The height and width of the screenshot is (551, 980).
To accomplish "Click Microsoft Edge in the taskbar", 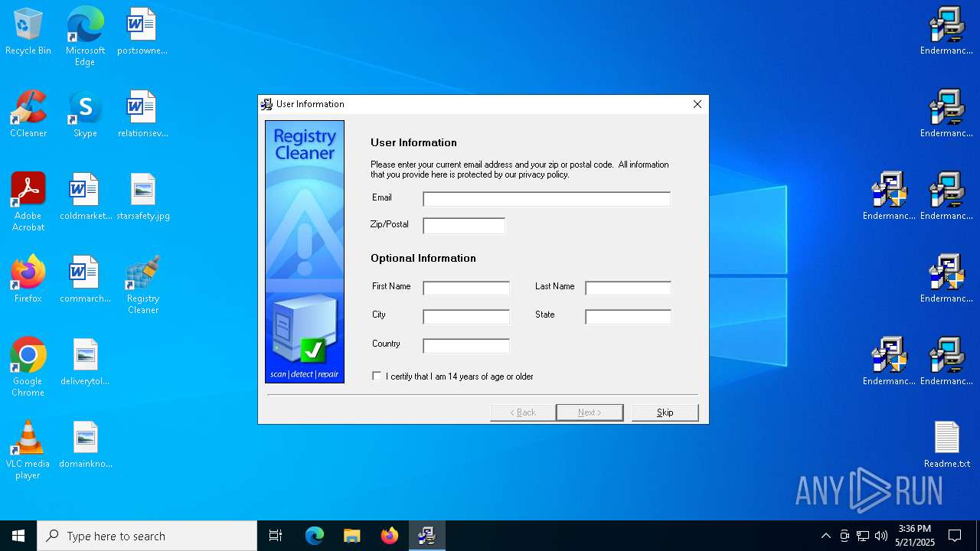I will click(315, 536).
